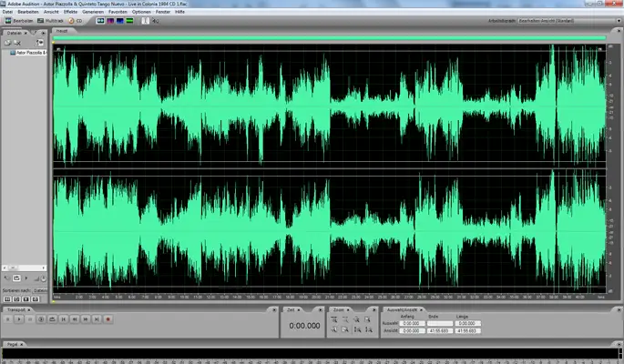This screenshot has width=624, height=364.
Task: Open the Hilfe menu
Action: coord(179,12)
